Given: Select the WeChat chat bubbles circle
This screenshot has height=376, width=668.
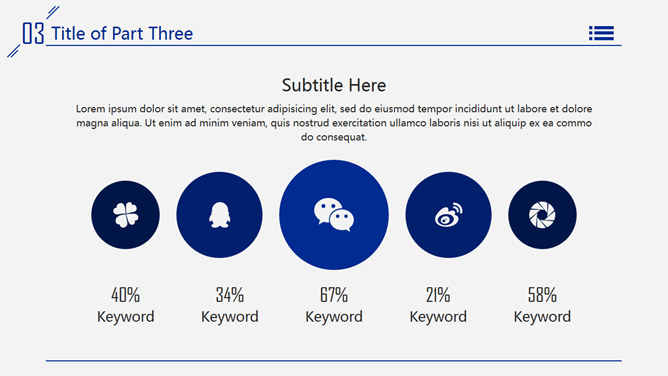Looking at the screenshot, I should (334, 215).
